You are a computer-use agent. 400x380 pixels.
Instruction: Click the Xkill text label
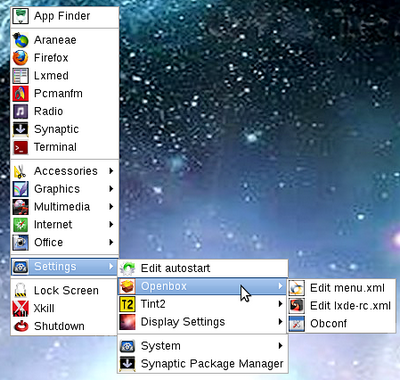pos(44,308)
